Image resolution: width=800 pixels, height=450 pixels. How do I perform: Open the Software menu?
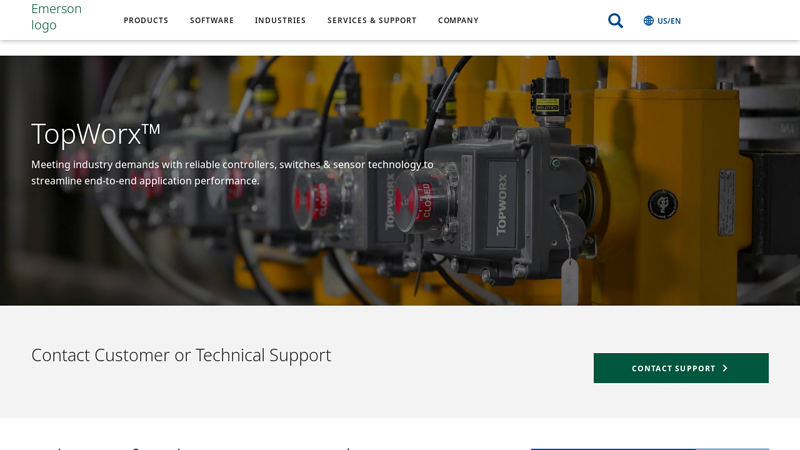pos(212,20)
